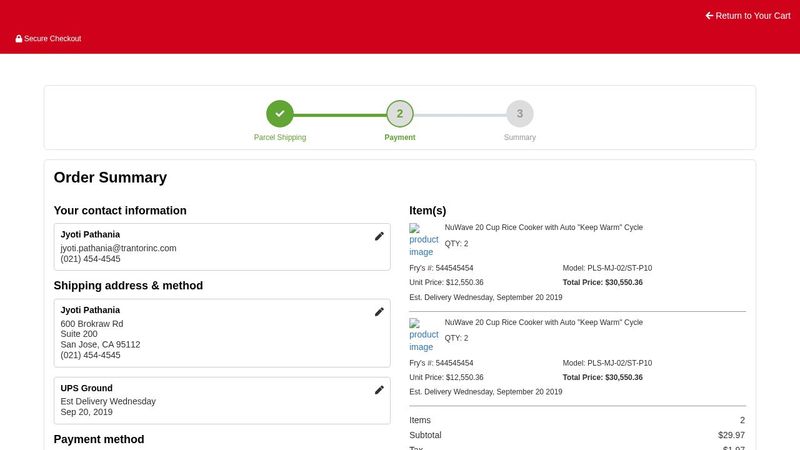Click green progress bar between steps 1 and 2

coord(340,114)
